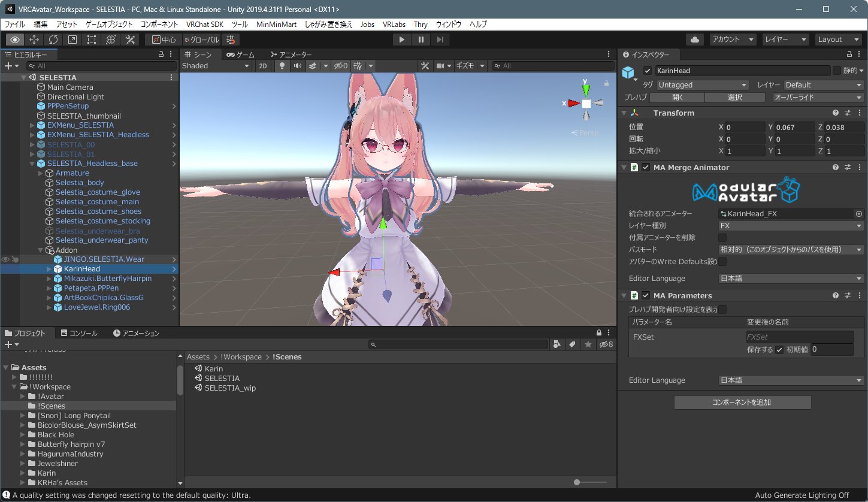Select the Rotate tool
Screen dimensions: 868x502
(53, 40)
